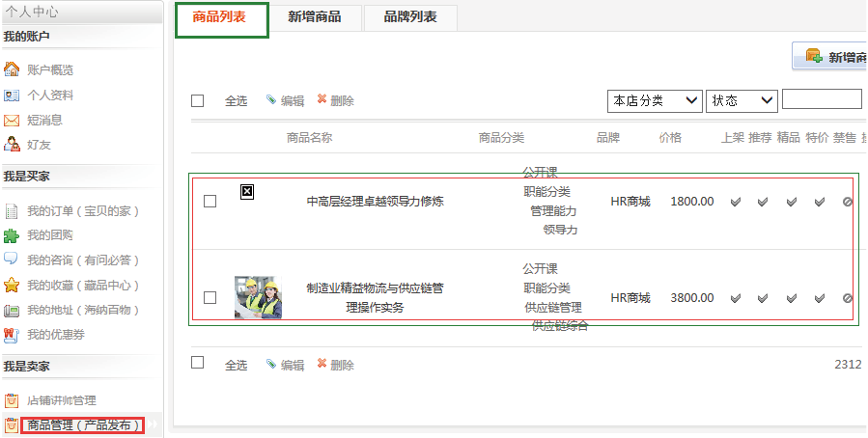Image resolution: width=868 pixels, height=438 pixels.
Task: Toggle 上架 checkmark for the 1800.00 product
Action: [x=735, y=202]
